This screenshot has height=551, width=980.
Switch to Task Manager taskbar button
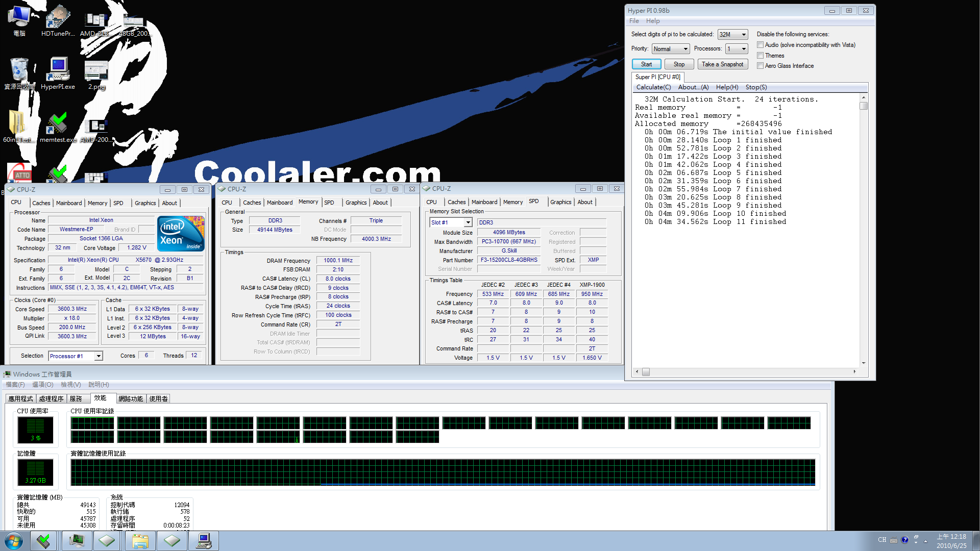coord(77,541)
